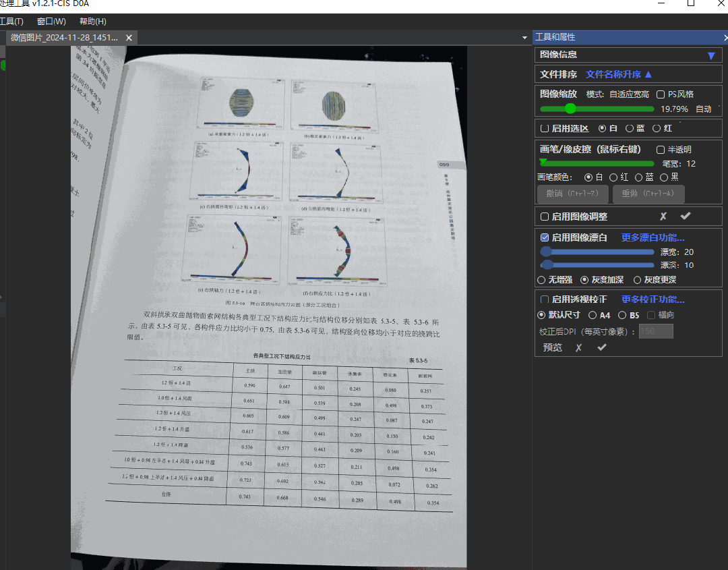The width and height of the screenshot is (728, 570).
Task: Open the 更多校正功能 link
Action: coord(653,300)
